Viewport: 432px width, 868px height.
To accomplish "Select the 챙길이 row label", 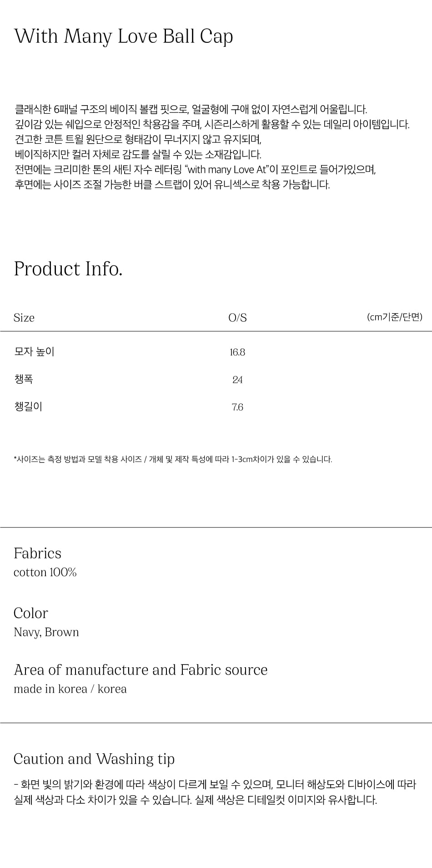I will (x=28, y=406).
